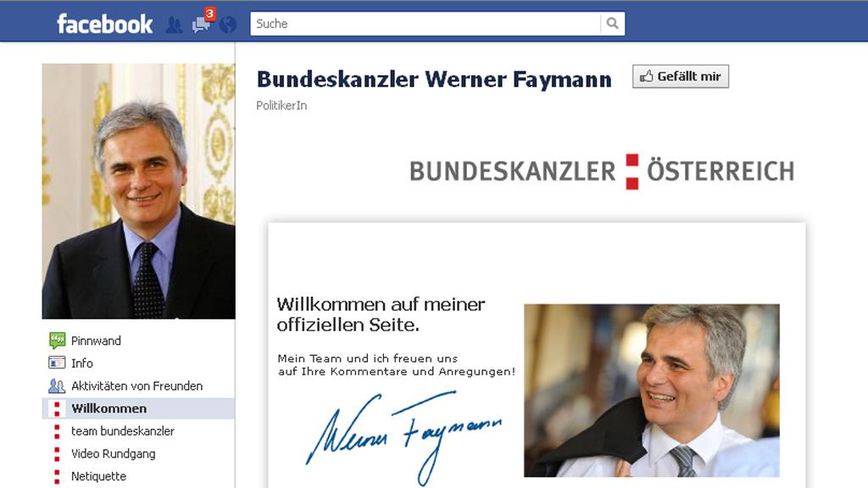The height and width of the screenshot is (488, 868).
Task: Open the notifications globe icon
Action: [x=227, y=25]
